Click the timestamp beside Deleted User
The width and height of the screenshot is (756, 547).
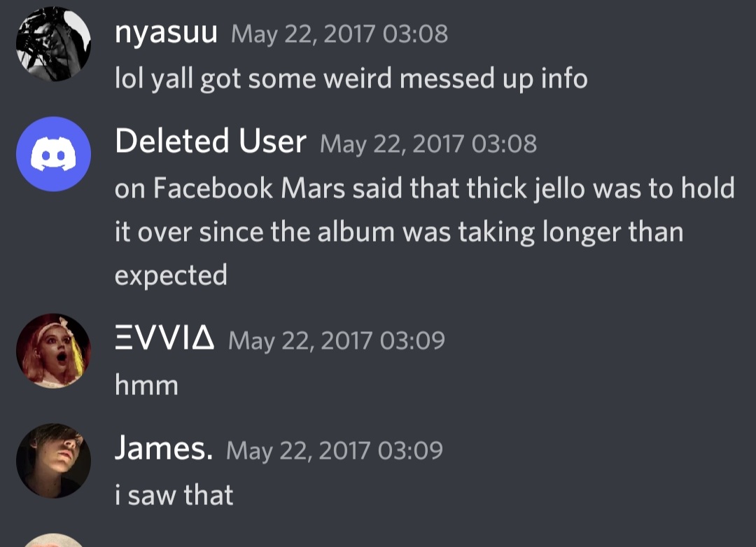point(428,144)
